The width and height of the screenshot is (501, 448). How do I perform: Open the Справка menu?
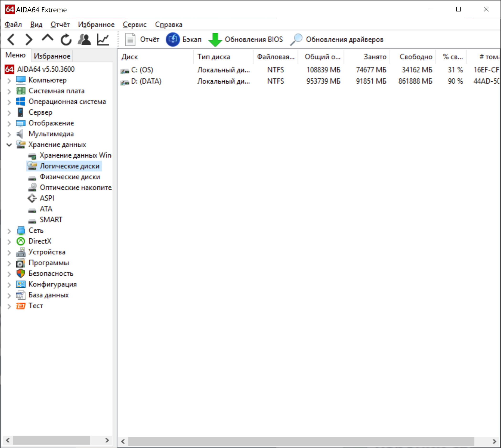click(x=169, y=25)
